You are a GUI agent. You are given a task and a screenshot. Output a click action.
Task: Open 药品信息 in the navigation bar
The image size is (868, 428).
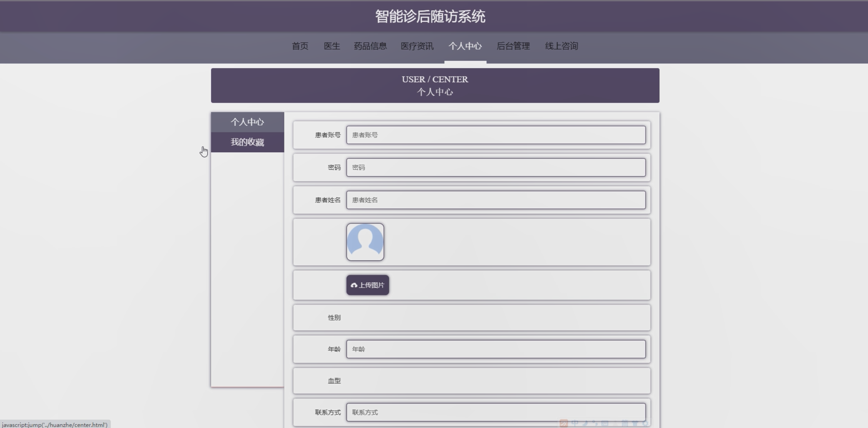(370, 46)
